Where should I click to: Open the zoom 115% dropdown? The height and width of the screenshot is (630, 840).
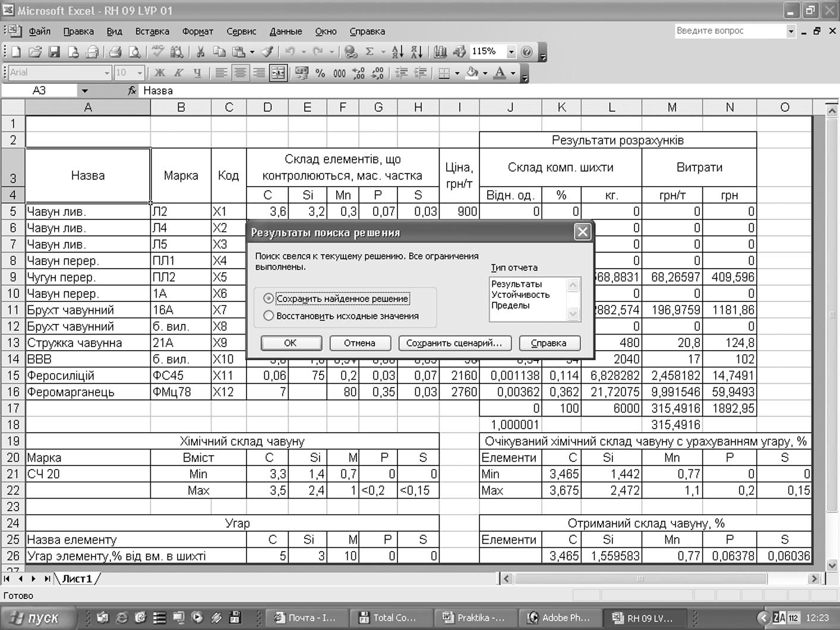tap(511, 52)
